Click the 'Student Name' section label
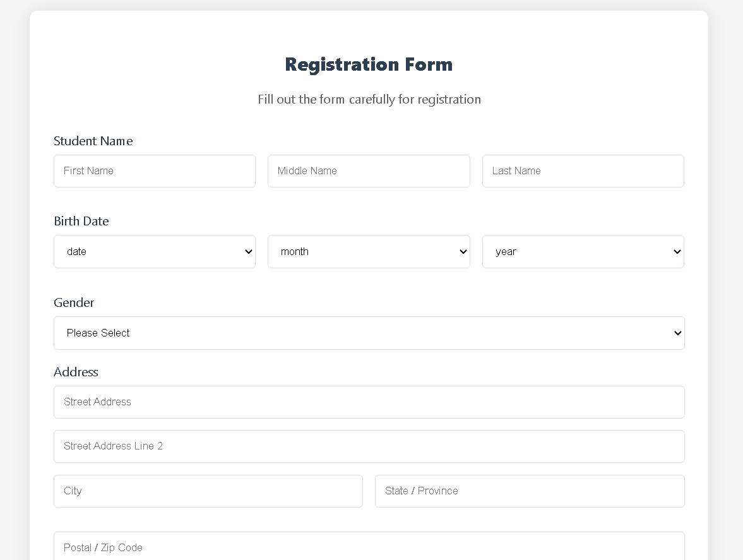Screen dimensions: 743x560 pyautogui.click(x=93, y=141)
